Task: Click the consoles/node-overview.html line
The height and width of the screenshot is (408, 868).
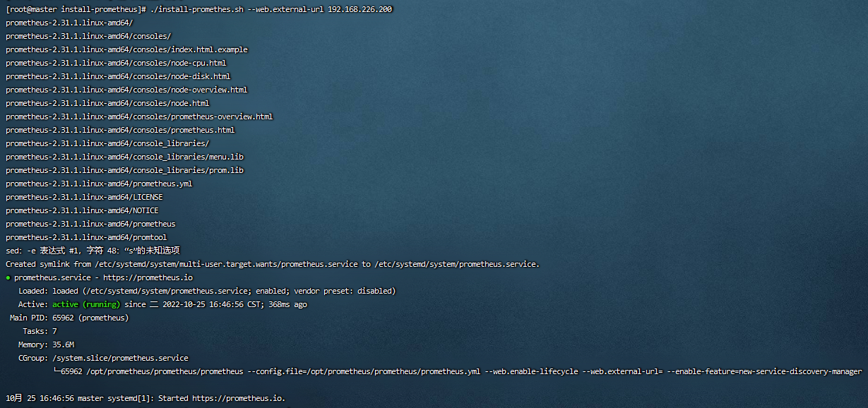Action: (x=126, y=90)
